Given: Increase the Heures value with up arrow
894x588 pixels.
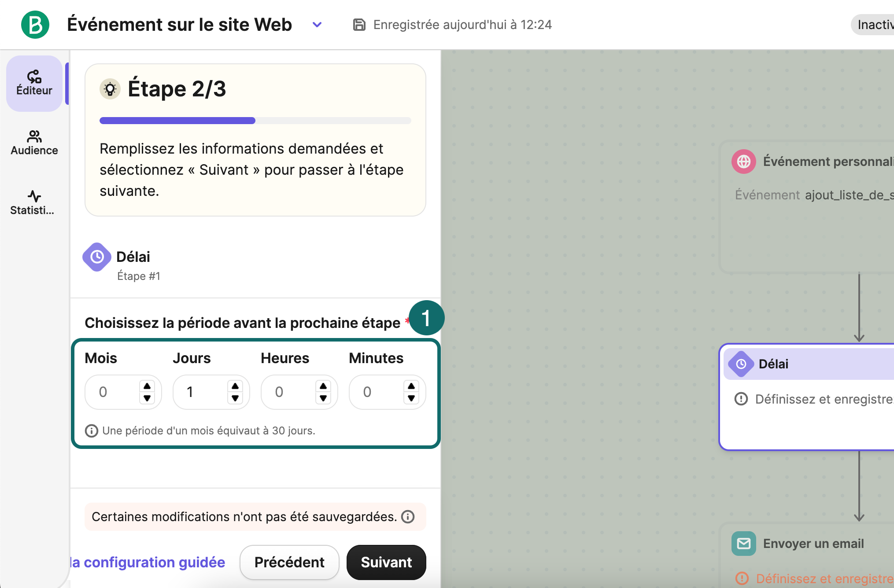Looking at the screenshot, I should pos(323,386).
